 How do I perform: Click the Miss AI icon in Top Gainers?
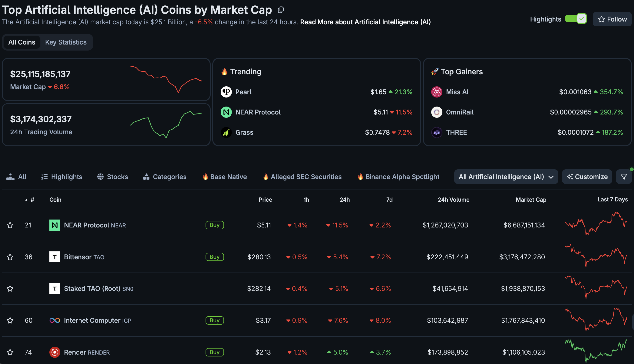437,92
